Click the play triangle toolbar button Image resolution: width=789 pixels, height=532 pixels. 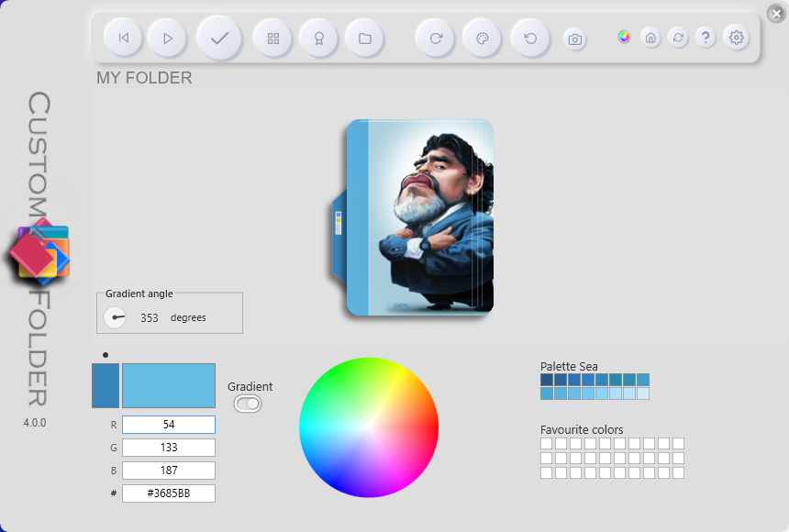(168, 39)
